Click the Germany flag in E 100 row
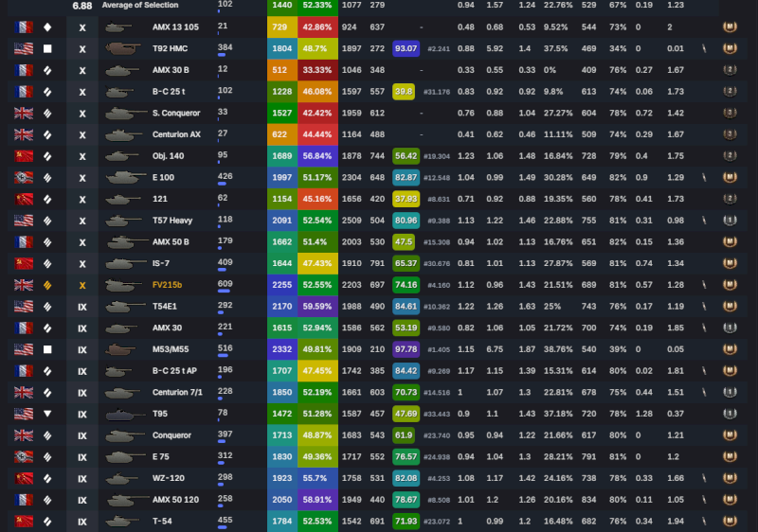 [24, 178]
